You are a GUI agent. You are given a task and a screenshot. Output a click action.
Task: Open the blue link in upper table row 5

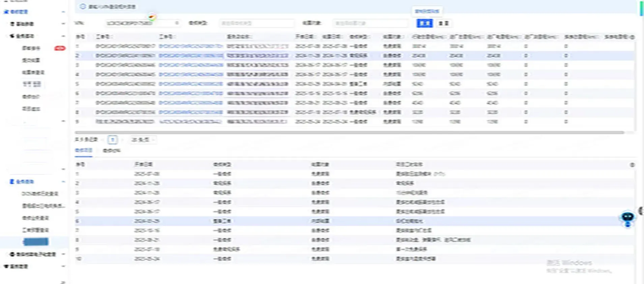pos(191,84)
